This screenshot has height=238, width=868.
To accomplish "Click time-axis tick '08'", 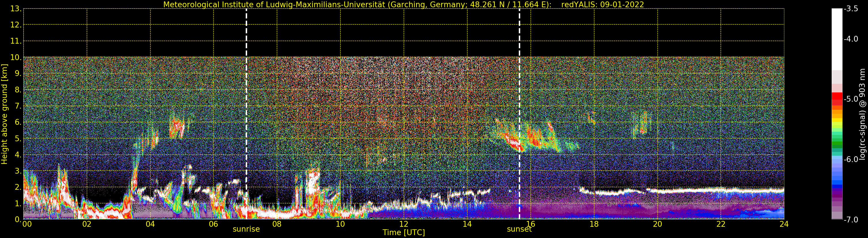I will click(x=277, y=224).
